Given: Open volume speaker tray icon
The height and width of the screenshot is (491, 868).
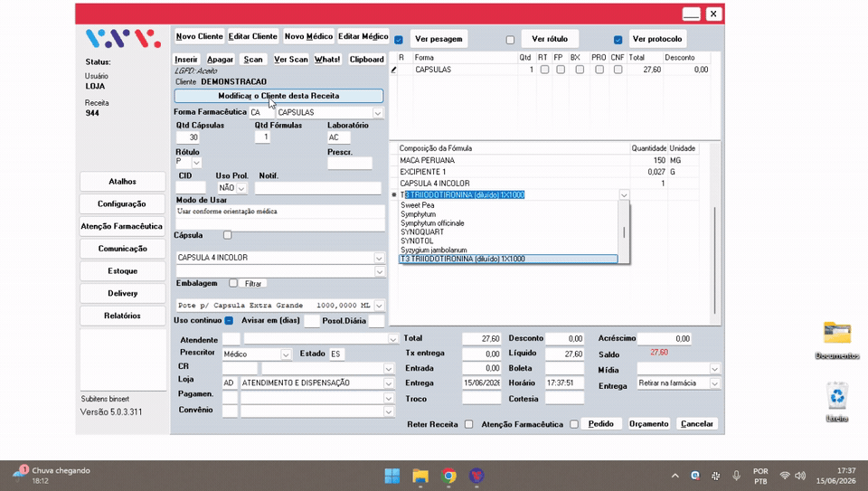Looking at the screenshot, I should 800,476.
